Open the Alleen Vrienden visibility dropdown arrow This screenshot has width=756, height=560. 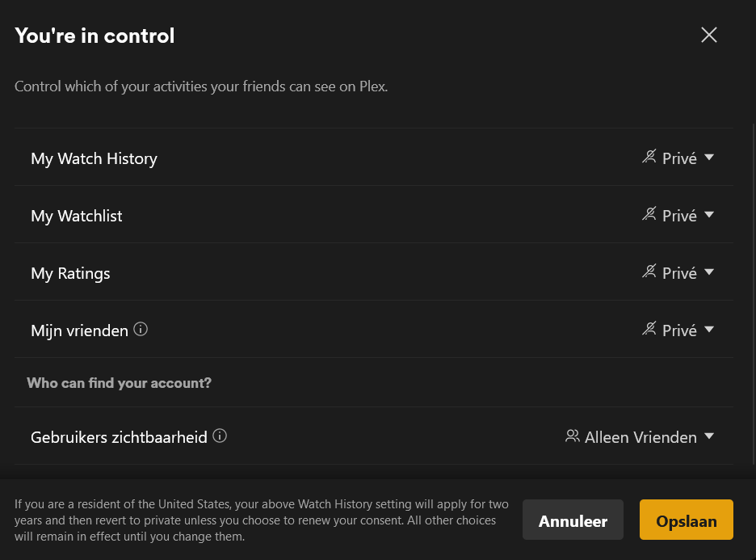pos(709,436)
